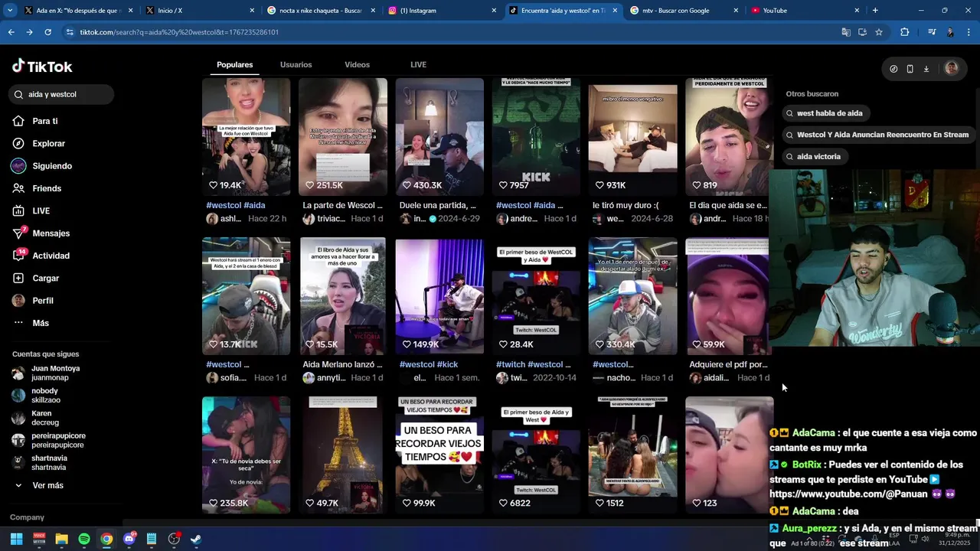Image resolution: width=980 pixels, height=551 pixels.
Task: Click the #twitch #westcol hashtag caption
Action: [x=534, y=364]
